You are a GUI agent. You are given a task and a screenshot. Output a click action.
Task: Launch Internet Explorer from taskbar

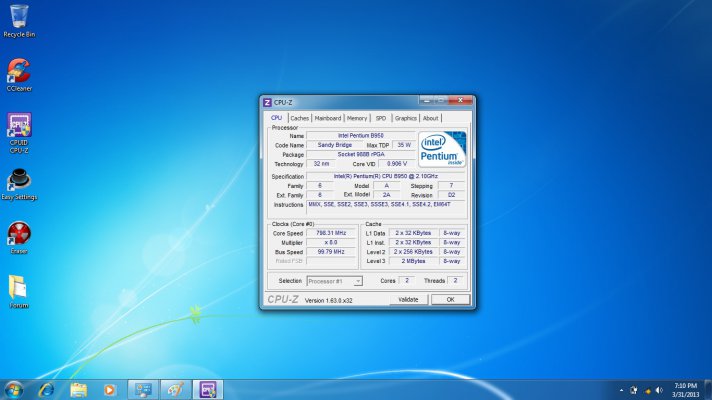[x=46, y=390]
